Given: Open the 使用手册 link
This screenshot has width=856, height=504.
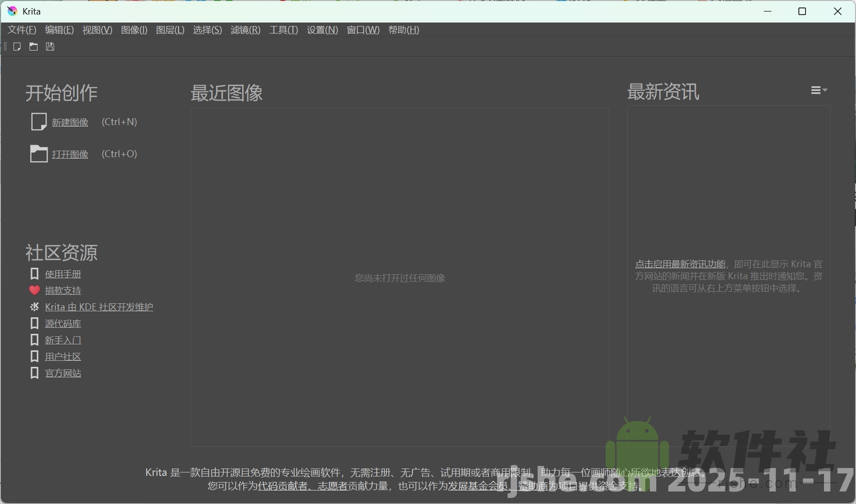Looking at the screenshot, I should (x=62, y=274).
